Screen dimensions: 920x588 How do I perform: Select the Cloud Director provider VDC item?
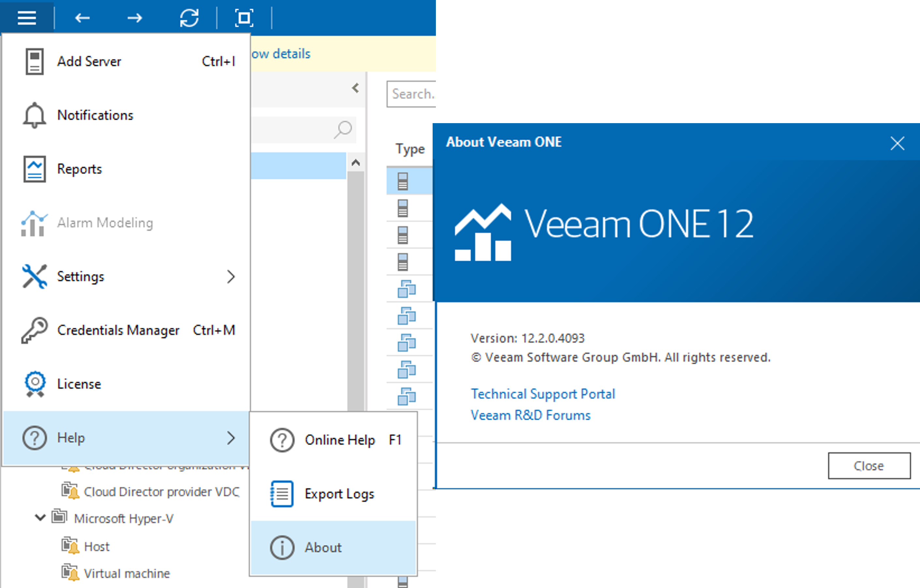(x=162, y=492)
